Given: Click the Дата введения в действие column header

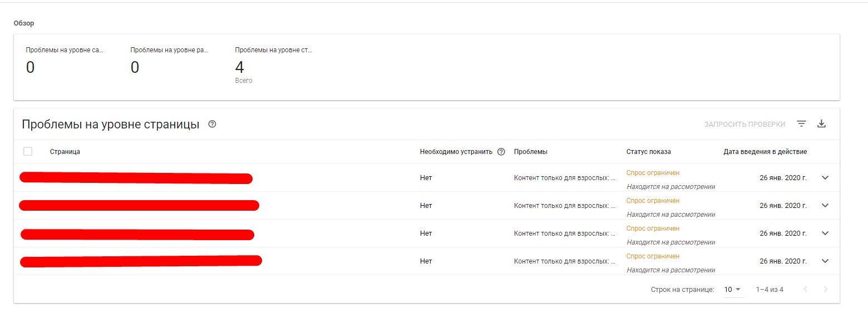Looking at the screenshot, I should (x=765, y=152).
